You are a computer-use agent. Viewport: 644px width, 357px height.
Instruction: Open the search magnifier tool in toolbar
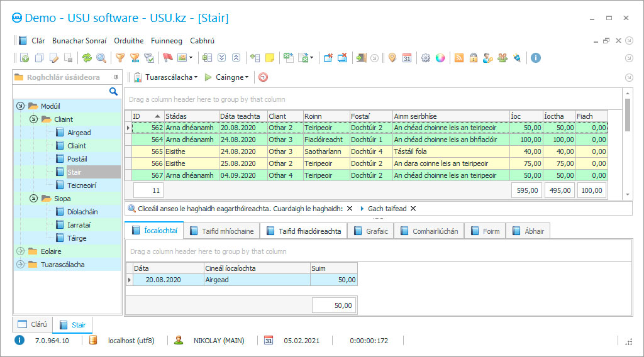(x=101, y=58)
